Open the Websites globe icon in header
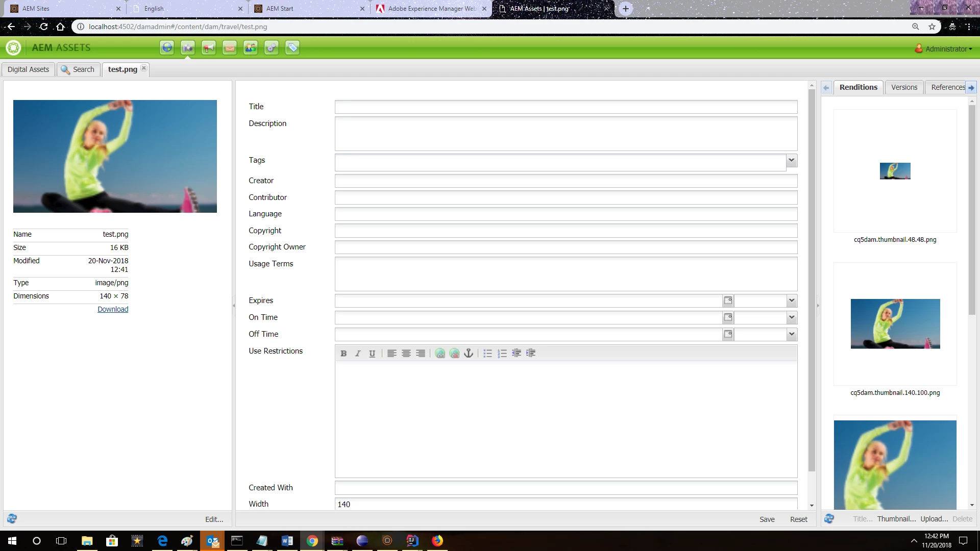Screen dimensions: 980x551 coord(167,48)
